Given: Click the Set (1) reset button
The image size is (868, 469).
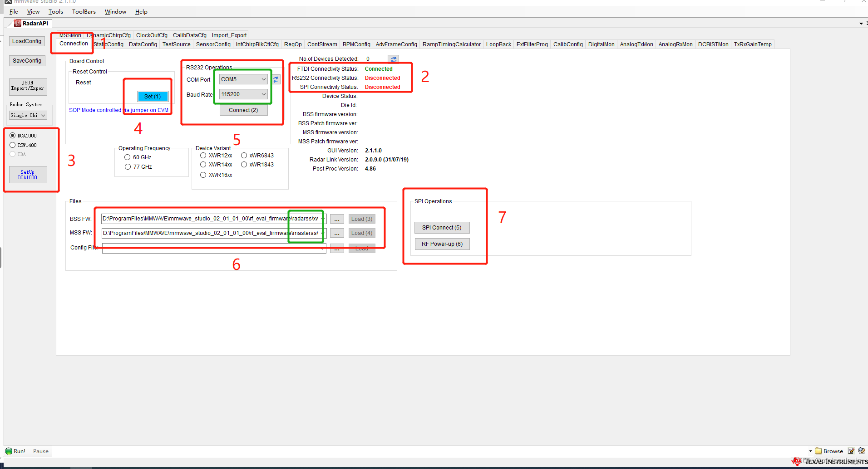Looking at the screenshot, I should pyautogui.click(x=153, y=97).
